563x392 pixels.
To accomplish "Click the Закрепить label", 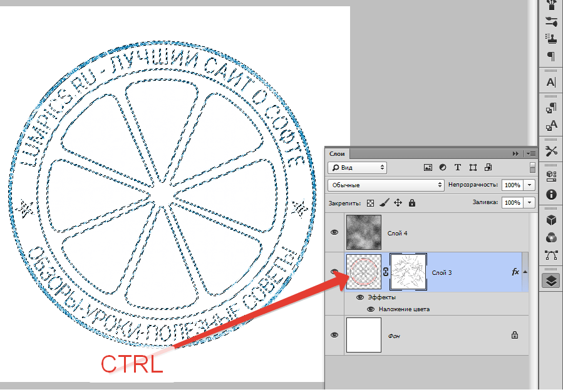I will (344, 204).
